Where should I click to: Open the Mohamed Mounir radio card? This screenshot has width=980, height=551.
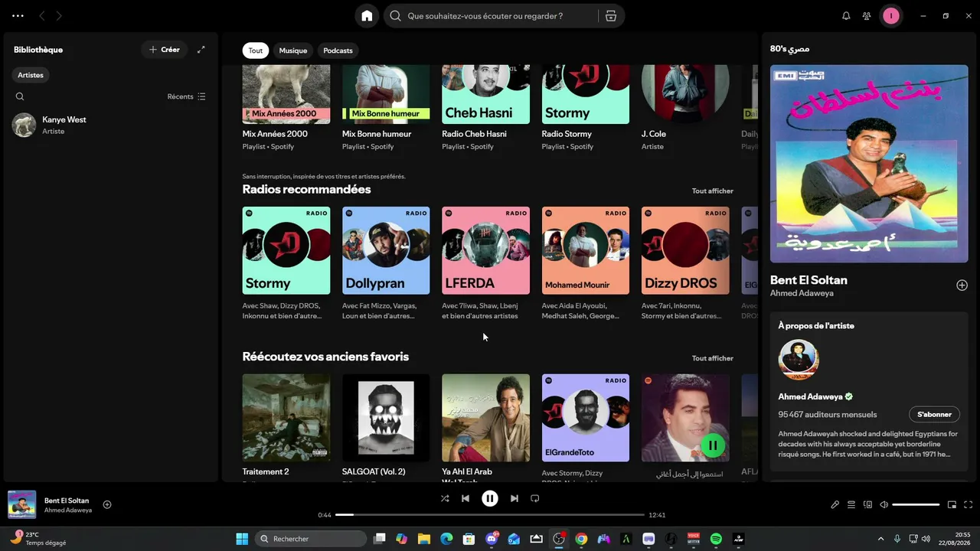[586, 250]
